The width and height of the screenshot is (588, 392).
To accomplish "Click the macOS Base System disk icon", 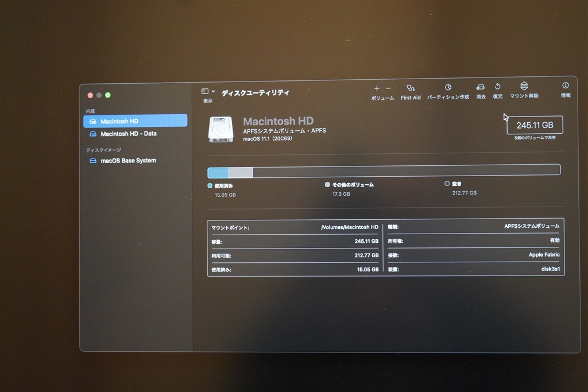I will coord(92,160).
